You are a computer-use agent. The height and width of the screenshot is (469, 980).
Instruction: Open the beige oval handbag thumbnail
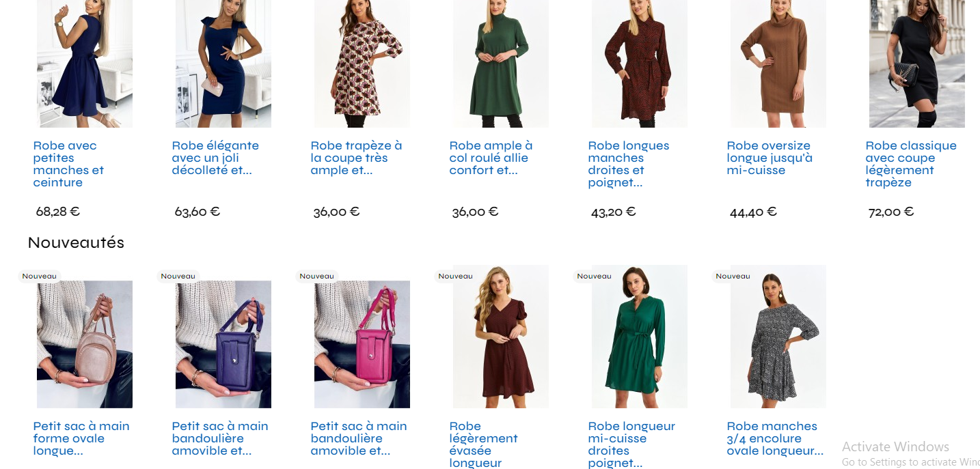coord(84,344)
